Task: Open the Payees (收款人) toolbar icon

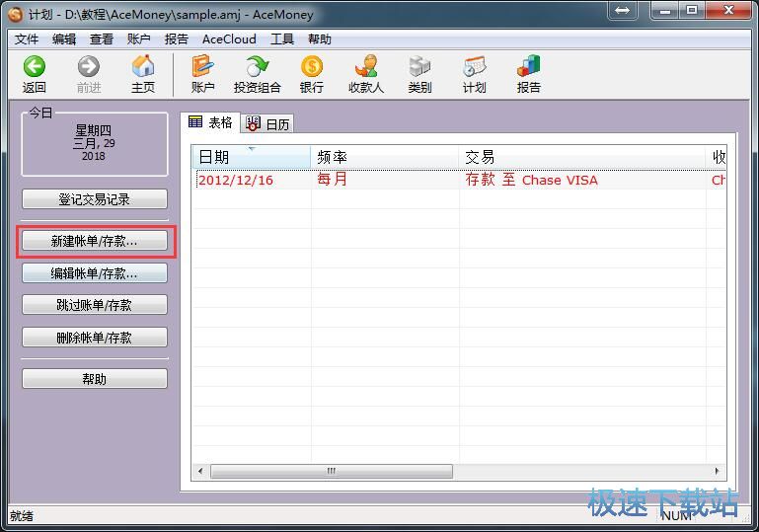Action: (x=366, y=67)
